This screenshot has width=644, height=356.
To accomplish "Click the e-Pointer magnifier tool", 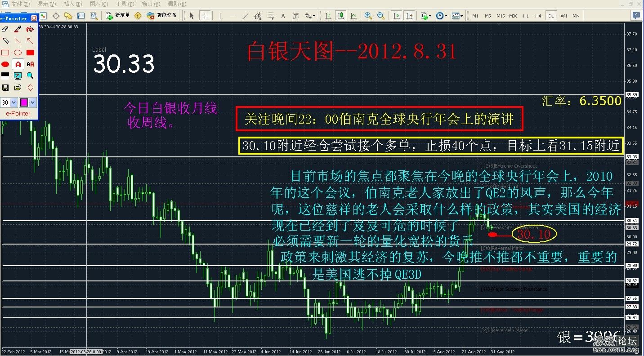I will 30,76.
